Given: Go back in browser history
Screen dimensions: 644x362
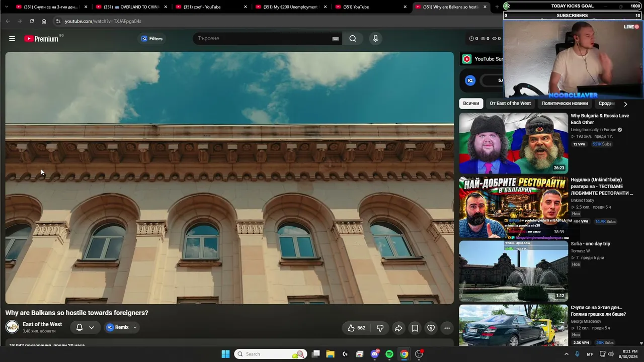Looking at the screenshot, I should [x=8, y=21].
